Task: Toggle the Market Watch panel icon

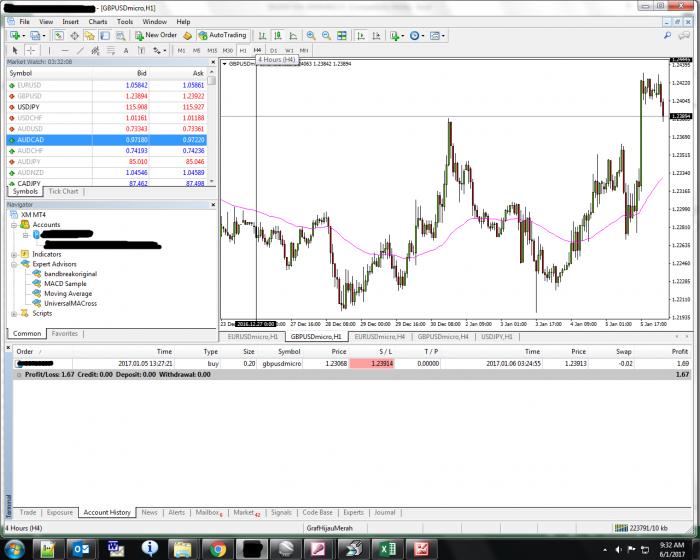Action: pos(59,35)
